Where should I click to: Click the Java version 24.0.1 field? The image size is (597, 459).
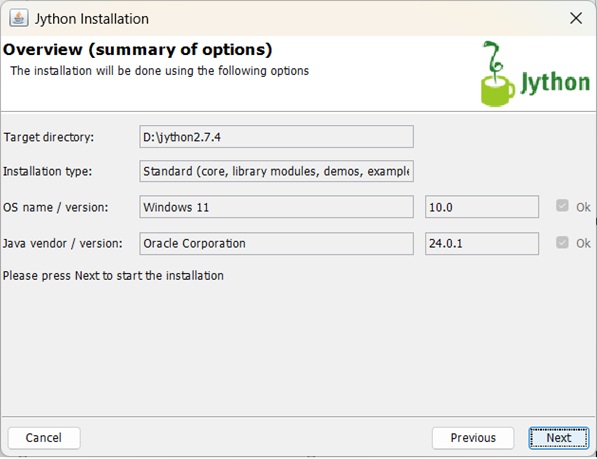[x=482, y=243]
